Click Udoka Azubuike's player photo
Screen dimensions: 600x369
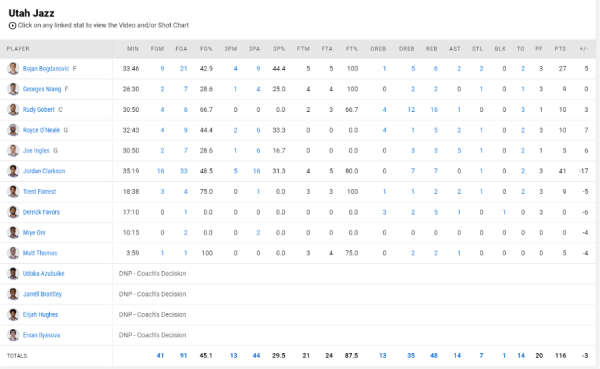(13, 273)
